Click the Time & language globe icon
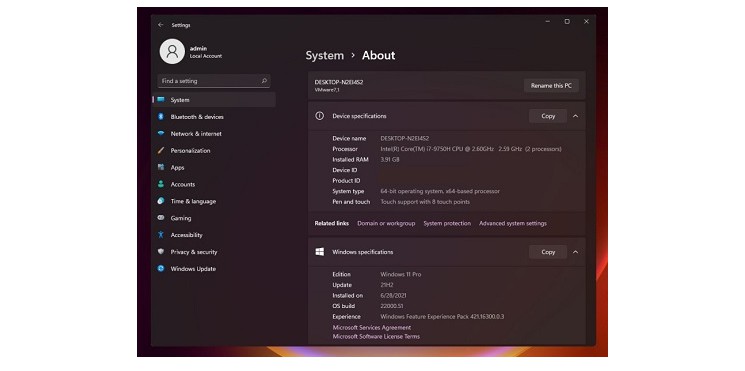Image resolution: width=745 pixels, height=371 pixels. pyautogui.click(x=161, y=201)
